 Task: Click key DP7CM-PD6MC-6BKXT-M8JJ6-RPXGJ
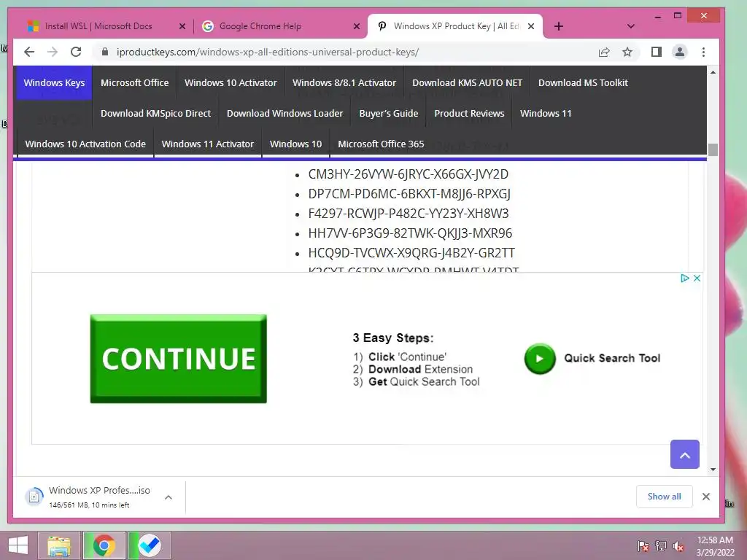click(x=409, y=194)
